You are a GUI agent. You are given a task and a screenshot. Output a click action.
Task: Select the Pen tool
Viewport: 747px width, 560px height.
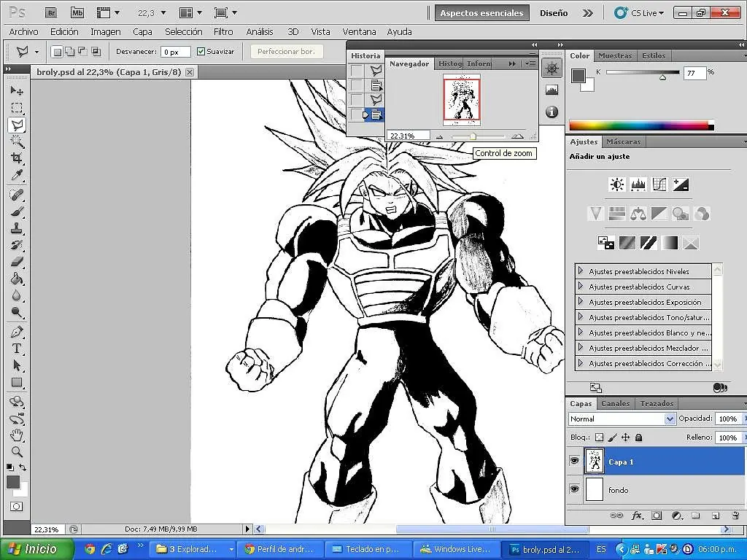click(17, 332)
